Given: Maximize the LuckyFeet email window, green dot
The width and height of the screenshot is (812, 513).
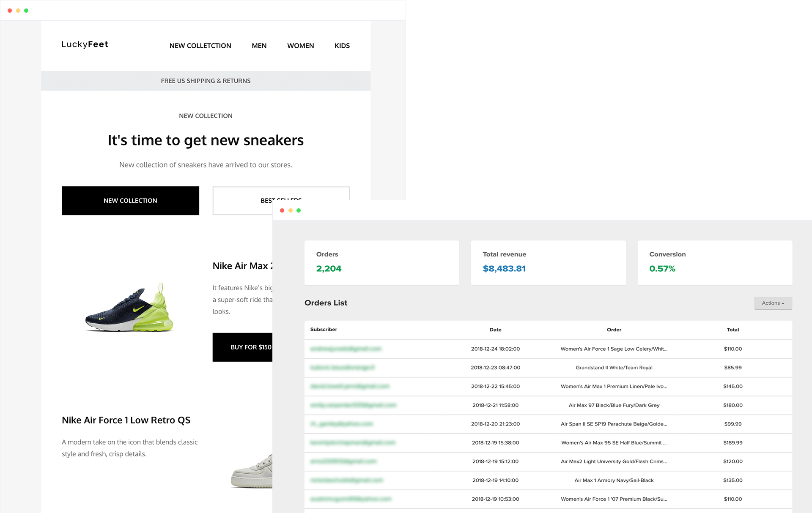Looking at the screenshot, I should pyautogui.click(x=26, y=11).
